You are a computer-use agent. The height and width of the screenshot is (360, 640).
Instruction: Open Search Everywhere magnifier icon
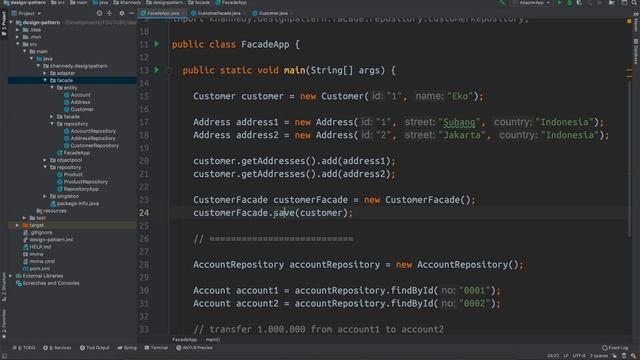633,3
